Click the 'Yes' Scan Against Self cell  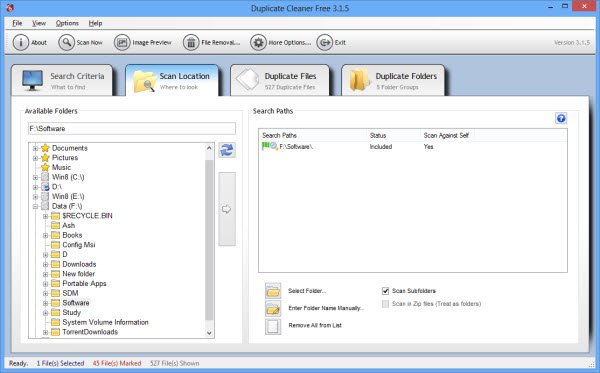click(428, 147)
